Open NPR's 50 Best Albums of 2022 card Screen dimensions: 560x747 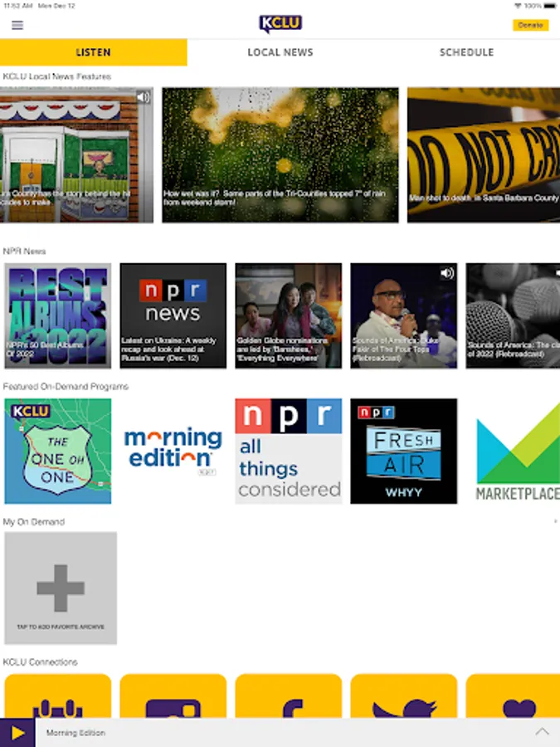[x=57, y=316]
